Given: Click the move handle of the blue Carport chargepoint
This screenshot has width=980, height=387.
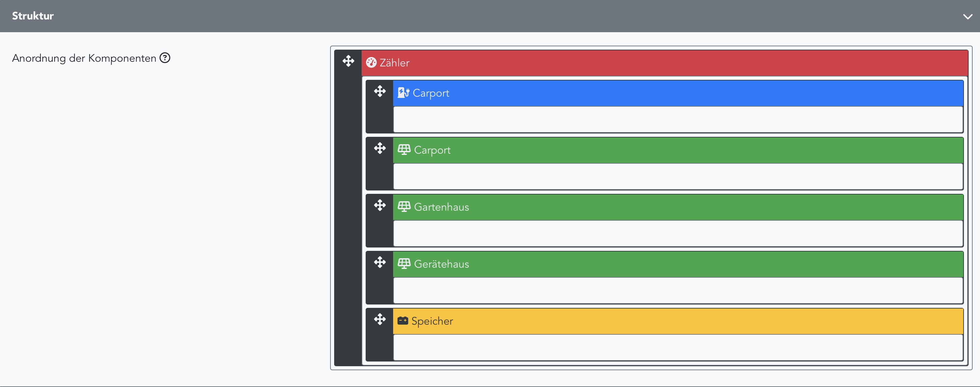Looking at the screenshot, I should click(x=380, y=91).
